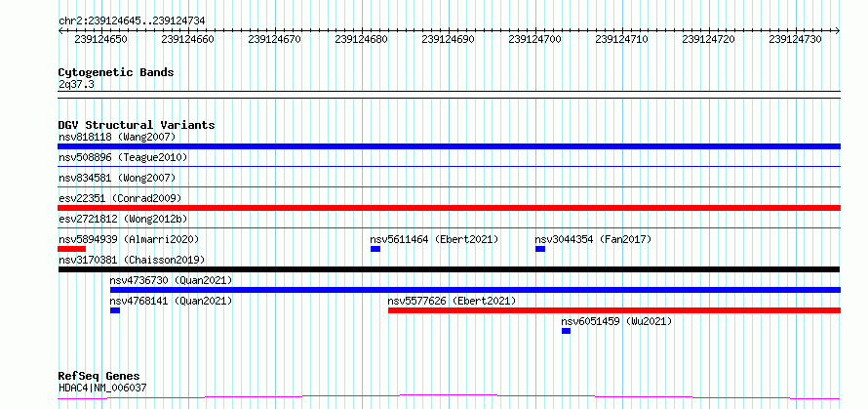
Task: Open nsv5894939 (Almarri2020) variant label
Action: (x=129, y=239)
